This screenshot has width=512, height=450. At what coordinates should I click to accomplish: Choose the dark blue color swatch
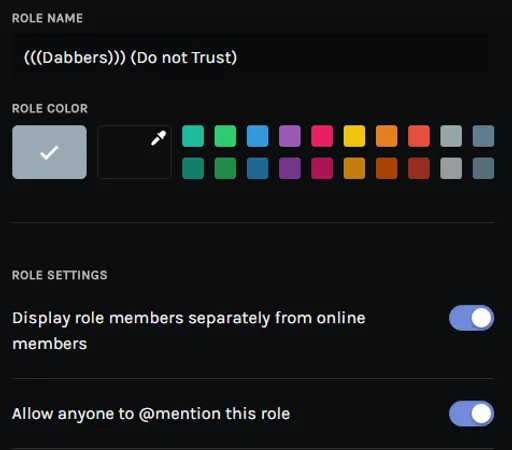point(258,168)
